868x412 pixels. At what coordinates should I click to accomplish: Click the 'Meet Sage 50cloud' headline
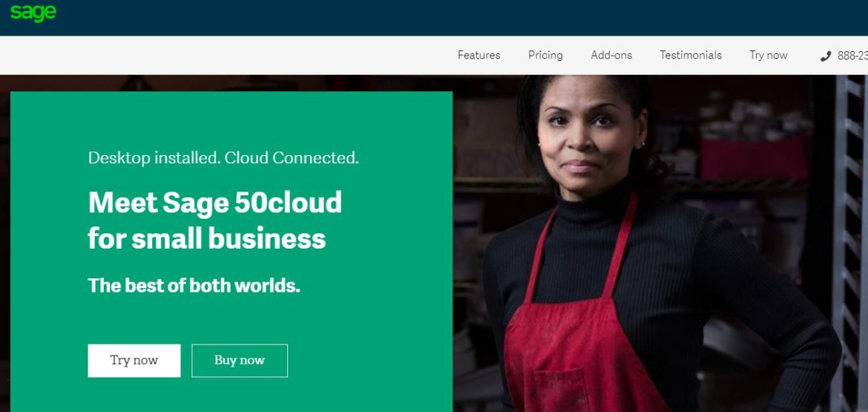pos(214,203)
